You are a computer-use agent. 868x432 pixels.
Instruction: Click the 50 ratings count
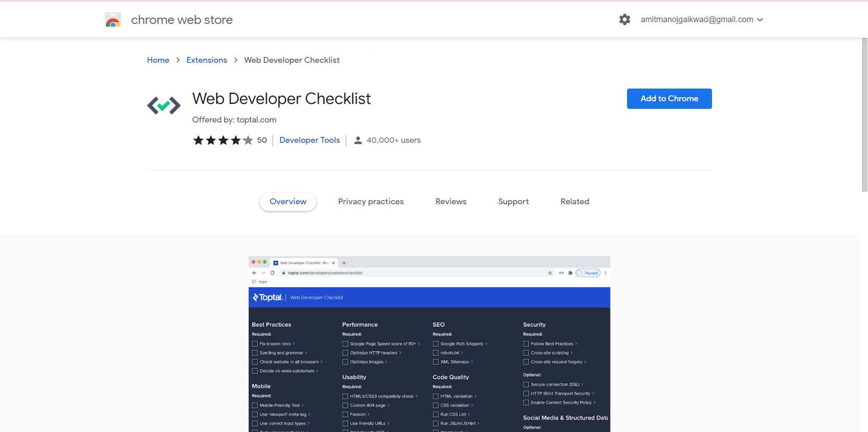click(x=262, y=140)
